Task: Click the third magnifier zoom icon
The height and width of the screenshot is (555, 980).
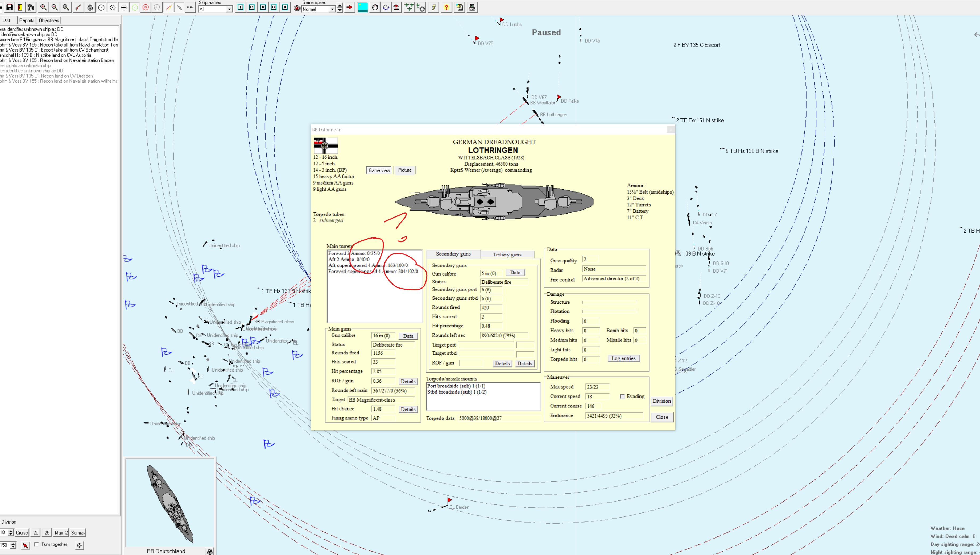Action: (66, 7)
